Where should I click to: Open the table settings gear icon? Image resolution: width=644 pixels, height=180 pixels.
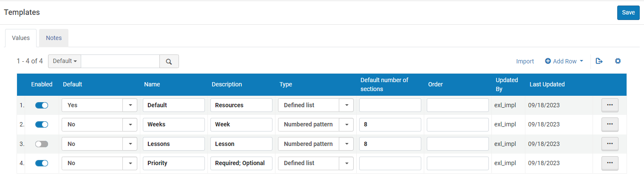point(618,61)
